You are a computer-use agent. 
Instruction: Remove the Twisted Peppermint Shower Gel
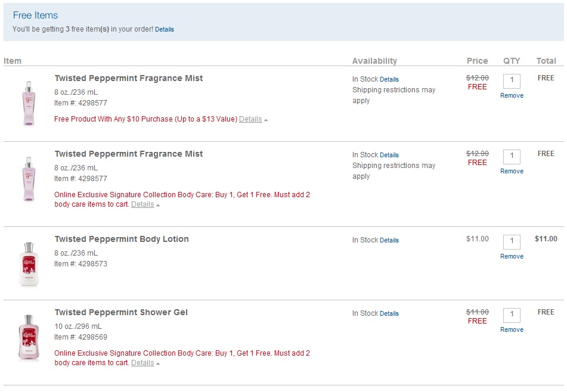pyautogui.click(x=512, y=329)
